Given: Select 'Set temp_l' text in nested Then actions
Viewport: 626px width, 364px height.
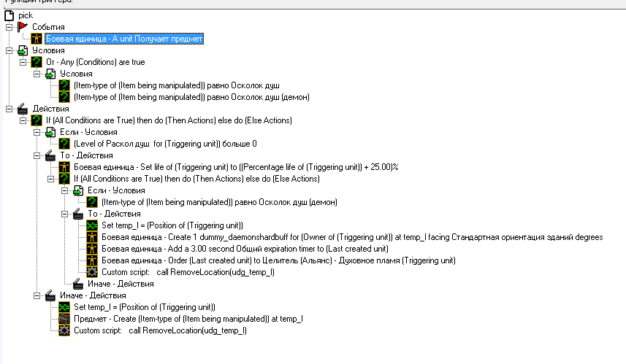Looking at the screenshot, I should coord(172,225).
